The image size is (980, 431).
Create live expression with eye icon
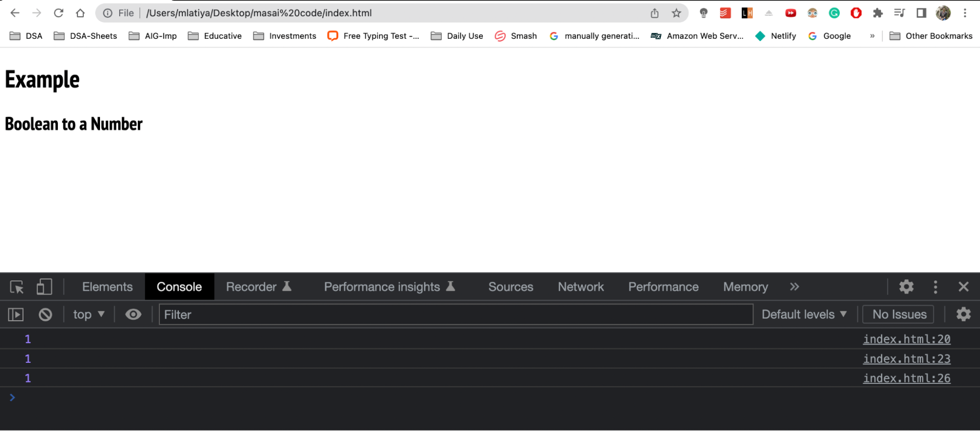(133, 314)
